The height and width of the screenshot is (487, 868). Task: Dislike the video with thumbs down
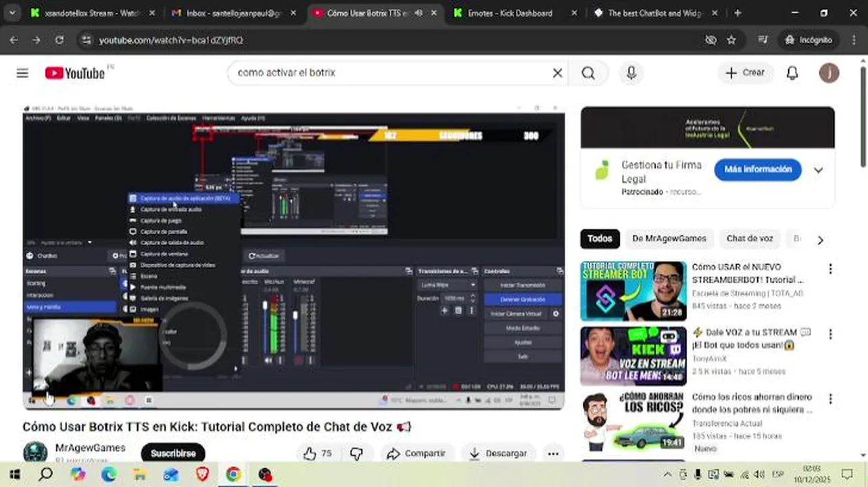[x=357, y=453]
